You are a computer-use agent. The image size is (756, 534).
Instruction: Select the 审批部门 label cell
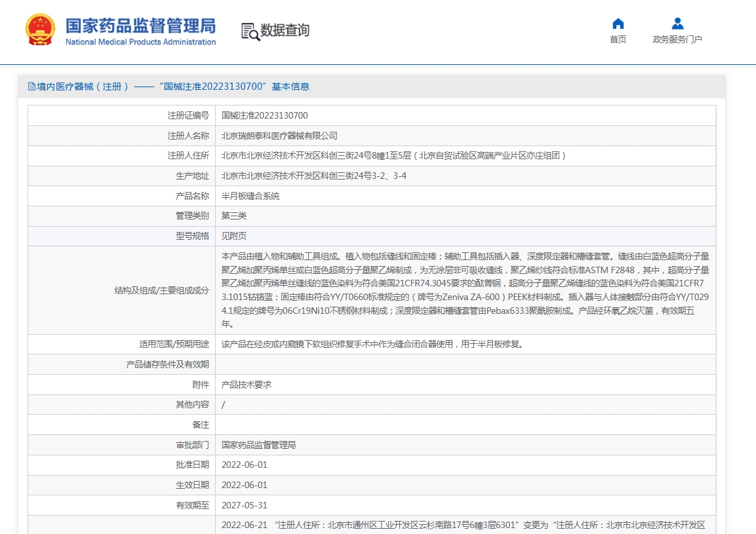pyautogui.click(x=121, y=445)
